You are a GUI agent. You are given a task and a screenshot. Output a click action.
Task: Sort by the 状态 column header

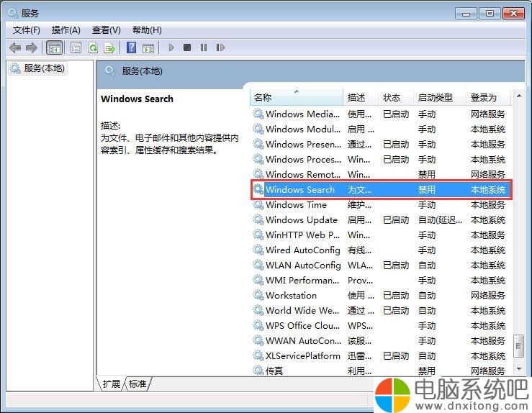(x=396, y=98)
